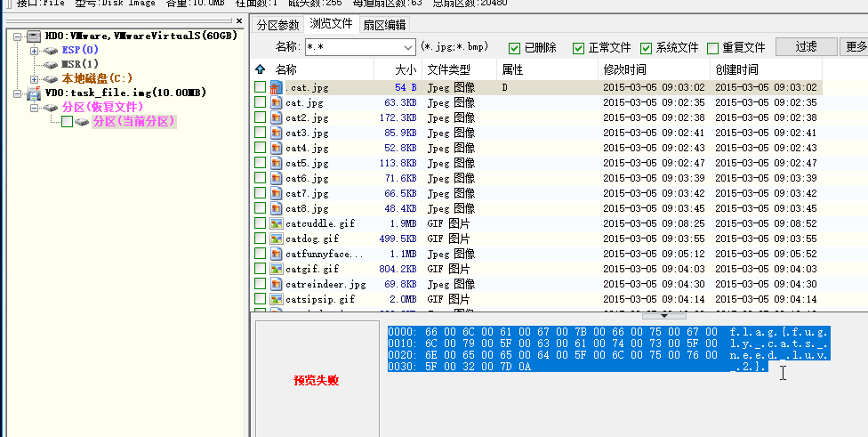Click the 过滤 filter button
The image size is (868, 437).
coord(806,46)
